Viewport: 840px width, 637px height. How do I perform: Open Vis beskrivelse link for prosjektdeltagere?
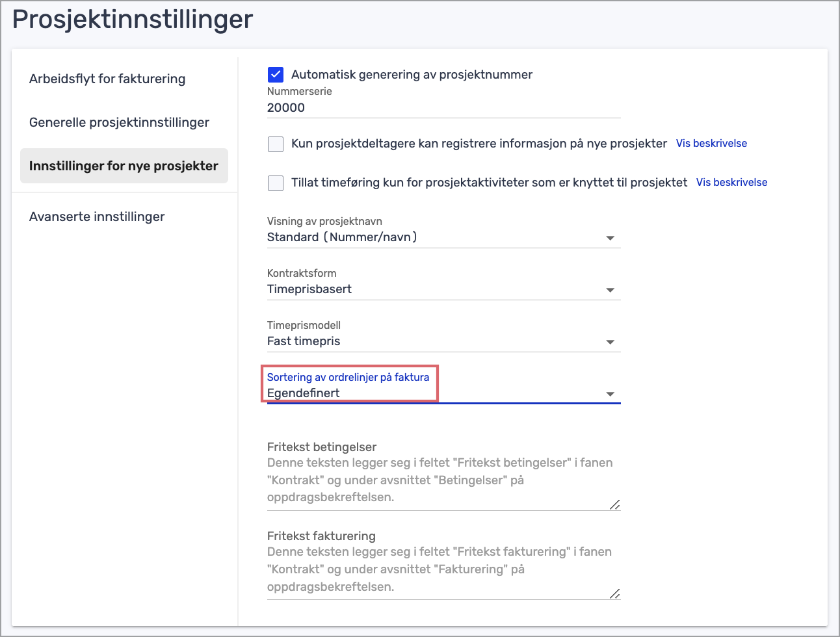711,144
